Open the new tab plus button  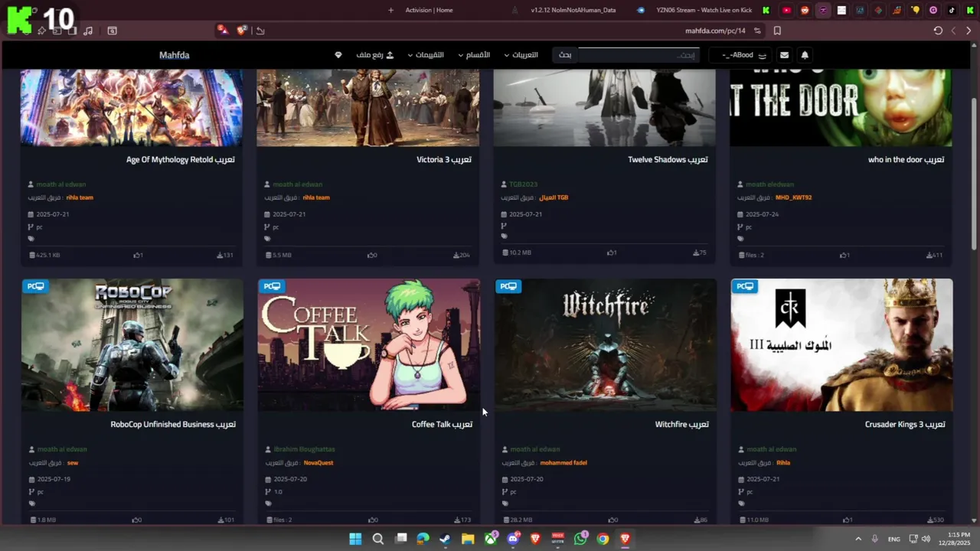click(x=390, y=10)
